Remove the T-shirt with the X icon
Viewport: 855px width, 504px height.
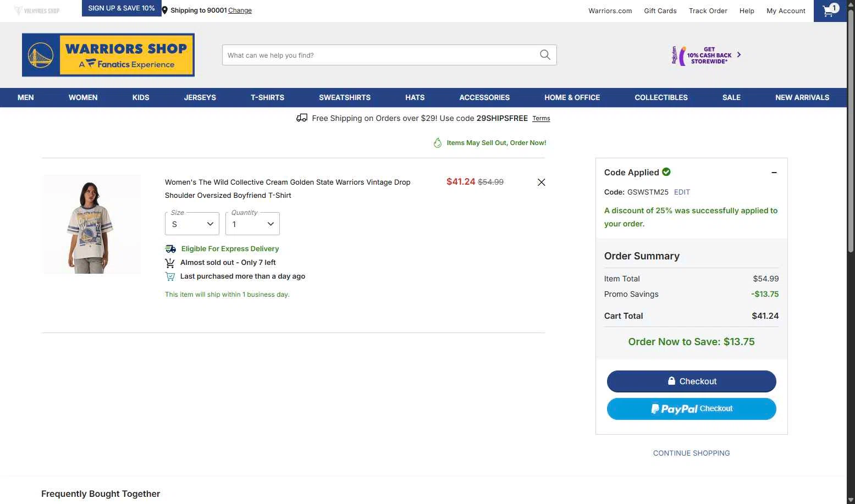click(541, 182)
